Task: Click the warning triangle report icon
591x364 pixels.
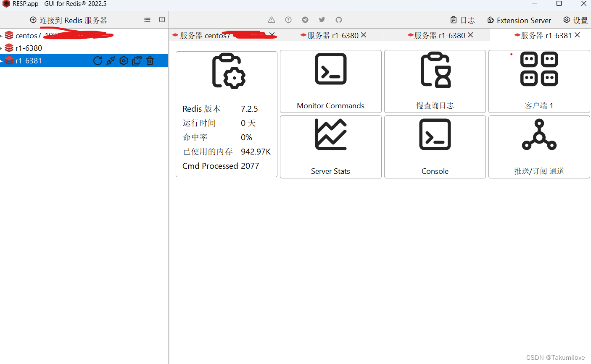Action: click(272, 20)
